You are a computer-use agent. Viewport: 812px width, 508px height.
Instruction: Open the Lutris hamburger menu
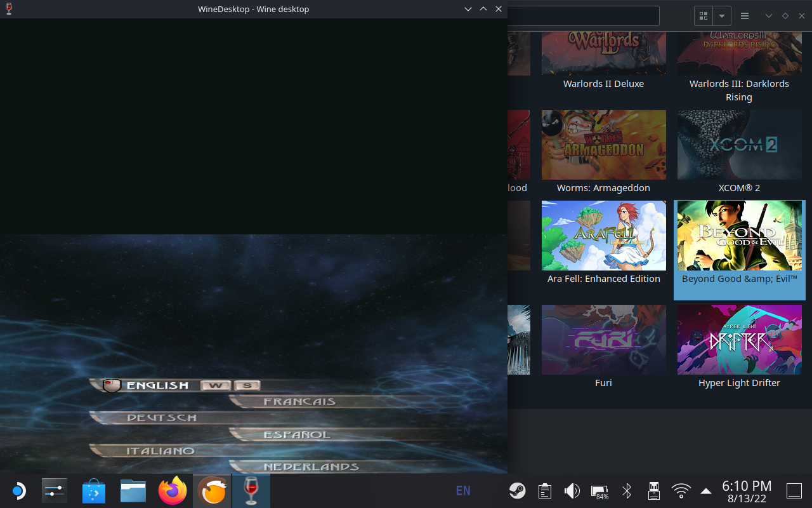coord(745,16)
